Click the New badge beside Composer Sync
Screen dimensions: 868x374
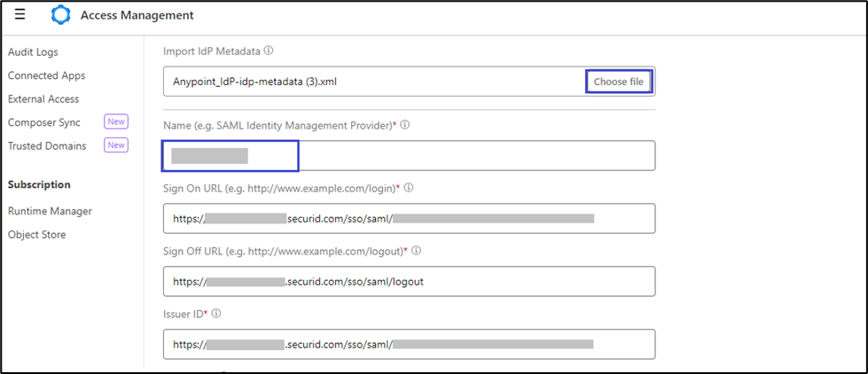tap(116, 122)
